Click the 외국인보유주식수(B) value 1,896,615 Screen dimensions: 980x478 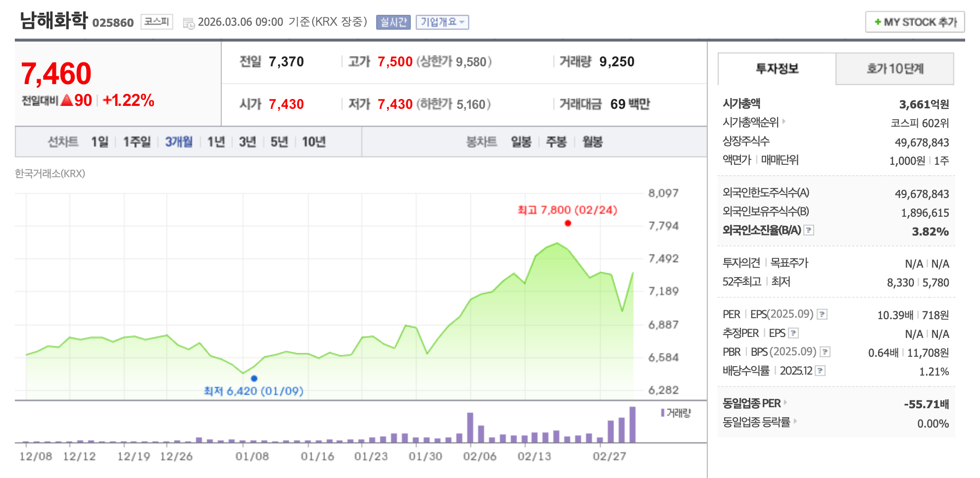coord(925,213)
